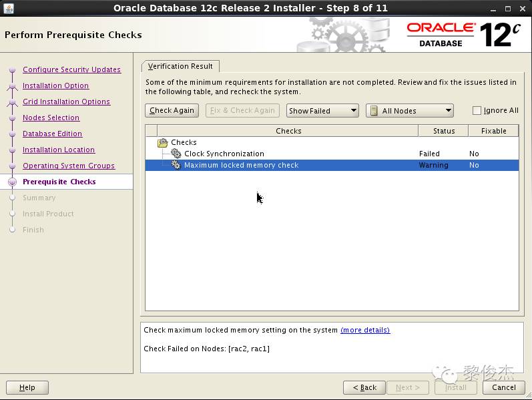Click the Fixable column header
The height and width of the screenshot is (400, 532).
[494, 131]
